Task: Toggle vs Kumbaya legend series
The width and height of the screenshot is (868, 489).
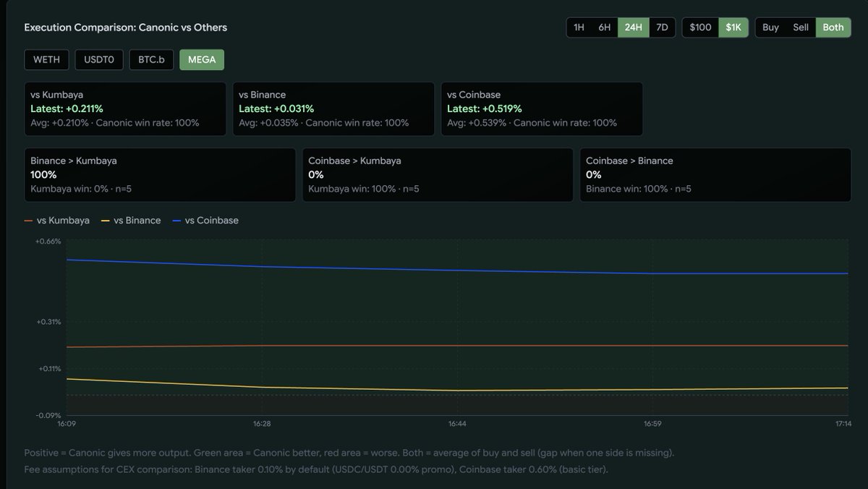Action: point(57,220)
